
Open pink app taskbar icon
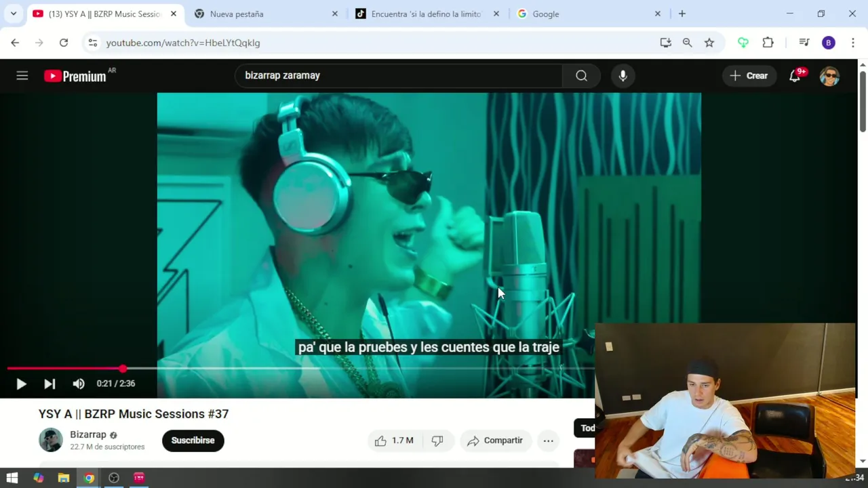tap(139, 478)
